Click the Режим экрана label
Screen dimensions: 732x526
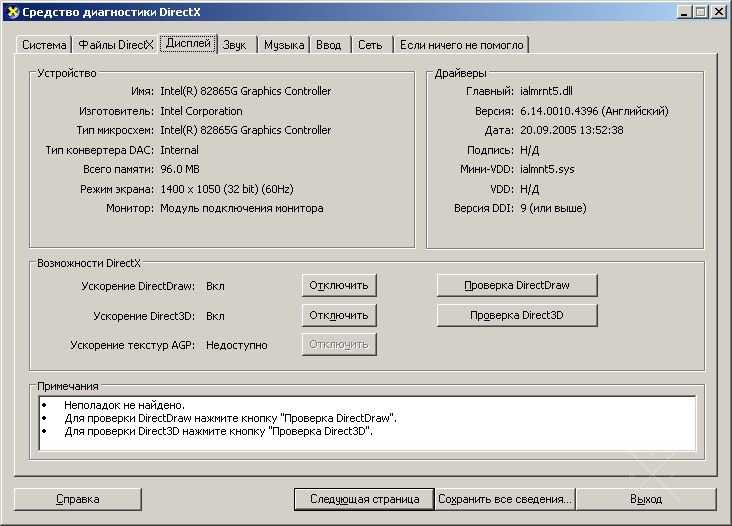117,189
